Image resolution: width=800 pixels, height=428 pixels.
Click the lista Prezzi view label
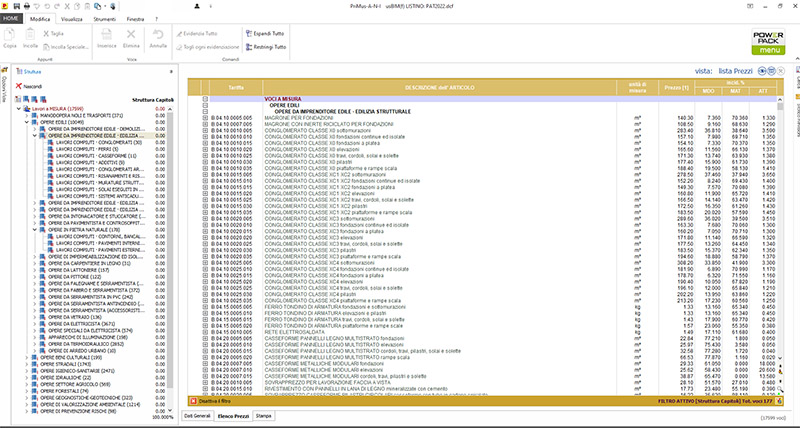click(x=735, y=71)
